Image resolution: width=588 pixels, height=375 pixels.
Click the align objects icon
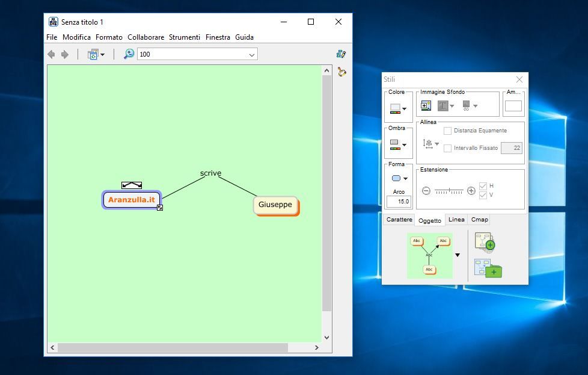427,143
